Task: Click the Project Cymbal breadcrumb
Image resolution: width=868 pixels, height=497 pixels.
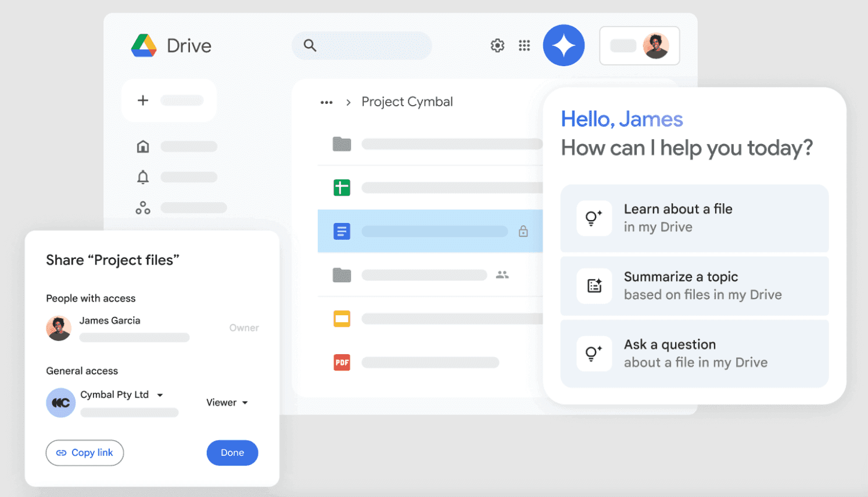Action: click(x=407, y=102)
